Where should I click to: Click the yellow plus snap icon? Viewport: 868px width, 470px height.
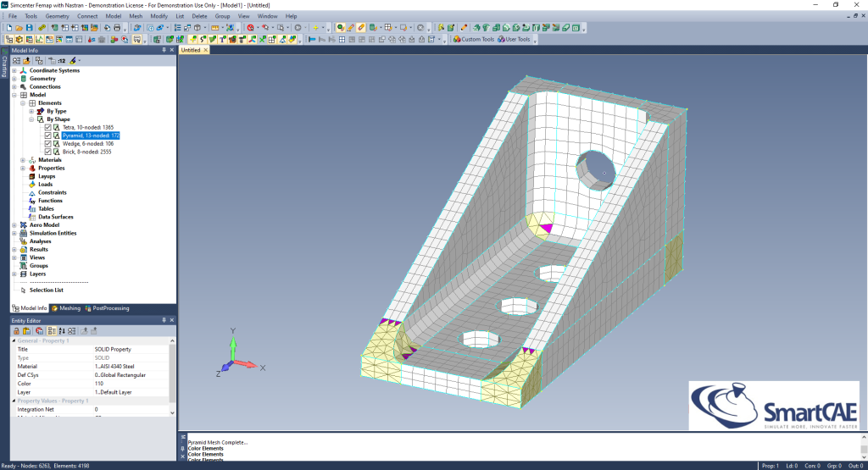315,28
